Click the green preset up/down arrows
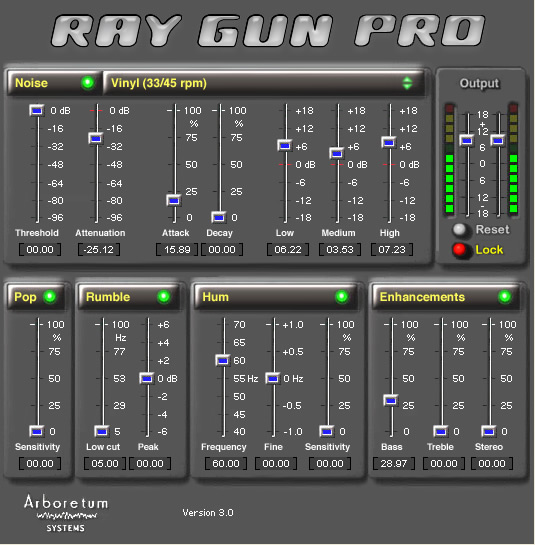535x545 pixels. tap(407, 83)
